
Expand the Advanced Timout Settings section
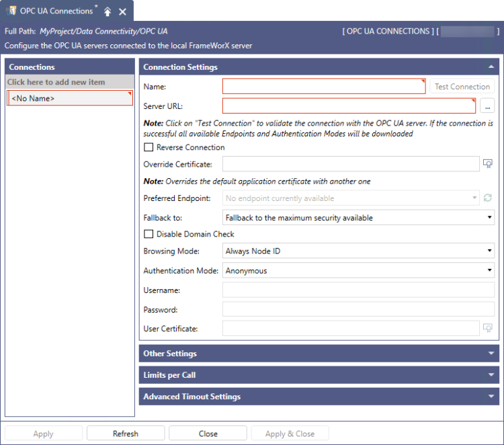point(491,397)
